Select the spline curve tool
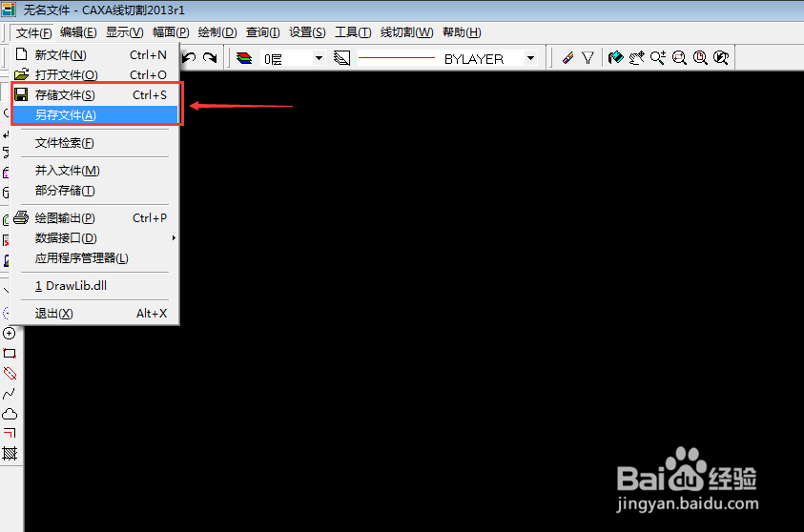 [10, 394]
